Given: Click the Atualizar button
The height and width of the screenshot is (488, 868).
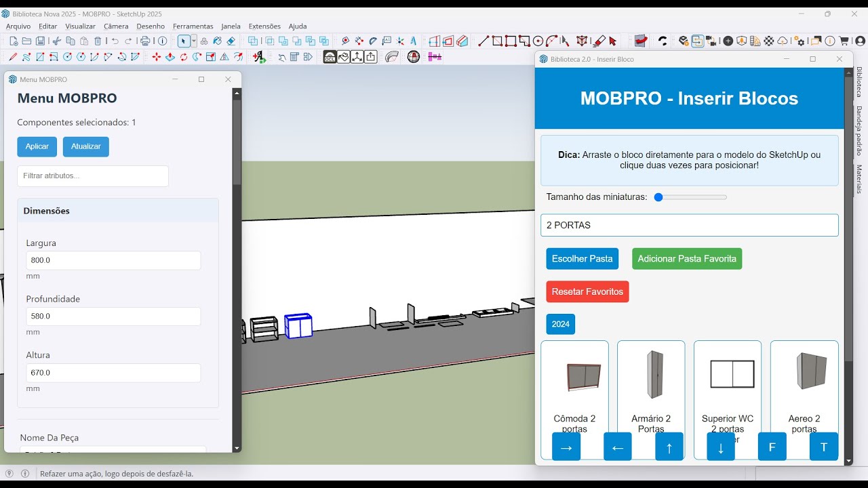Looking at the screenshot, I should tap(86, 146).
